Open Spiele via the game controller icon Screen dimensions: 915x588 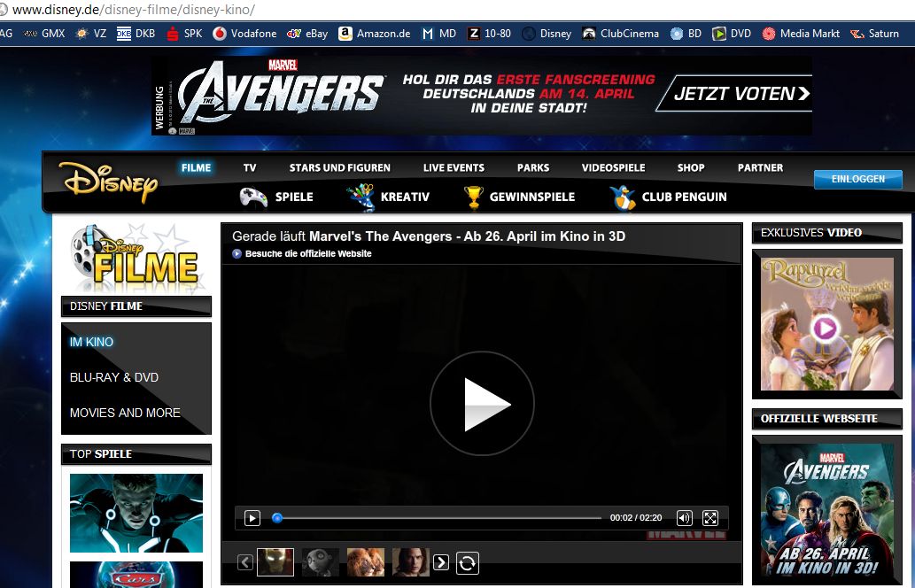(253, 197)
